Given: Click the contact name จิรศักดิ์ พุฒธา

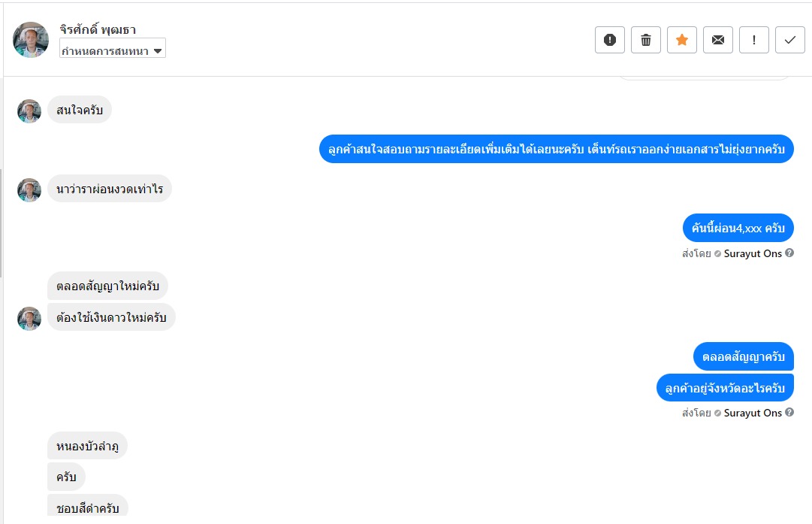Looking at the screenshot, I should click(x=98, y=29).
